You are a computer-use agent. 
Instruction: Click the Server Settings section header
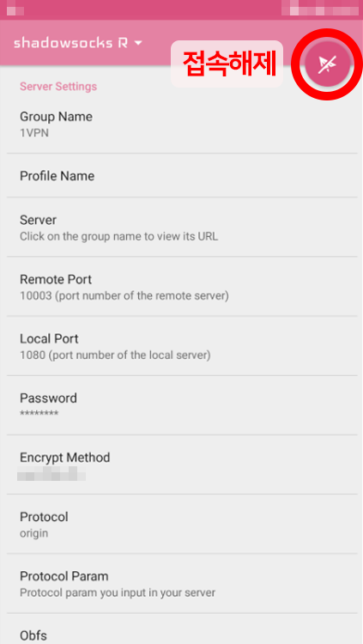[58, 87]
